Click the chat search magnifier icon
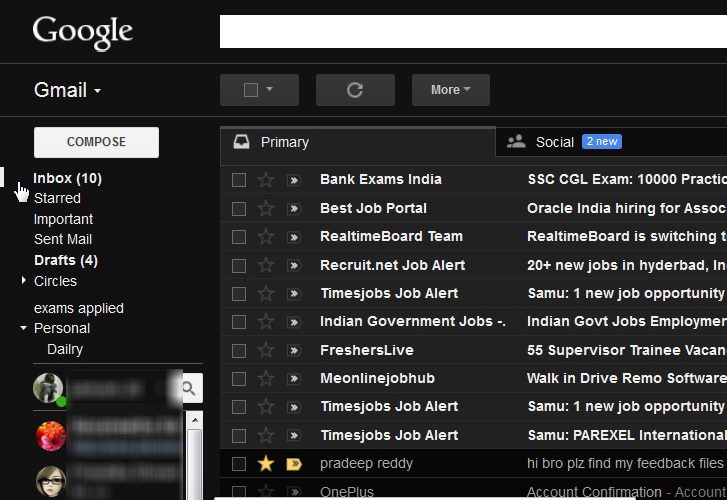The width and height of the screenshot is (727, 500). point(189,388)
